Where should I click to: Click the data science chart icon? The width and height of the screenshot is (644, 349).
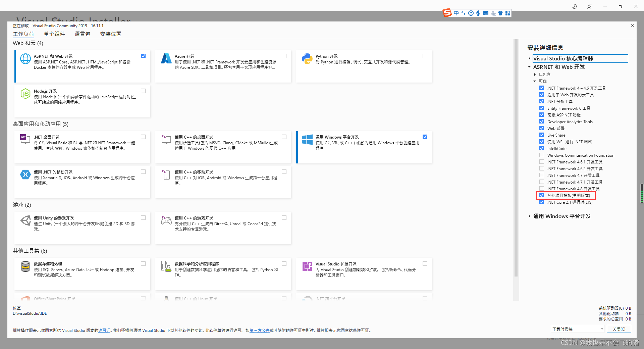166,266
